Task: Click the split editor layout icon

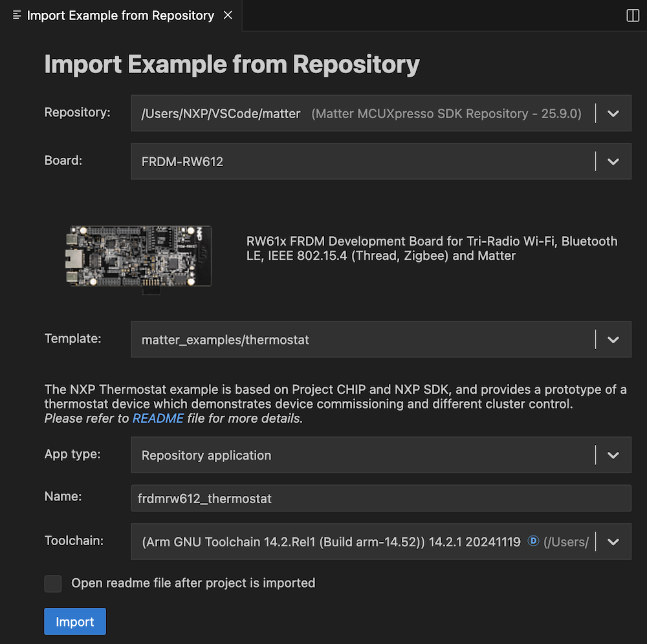Action: point(633,16)
